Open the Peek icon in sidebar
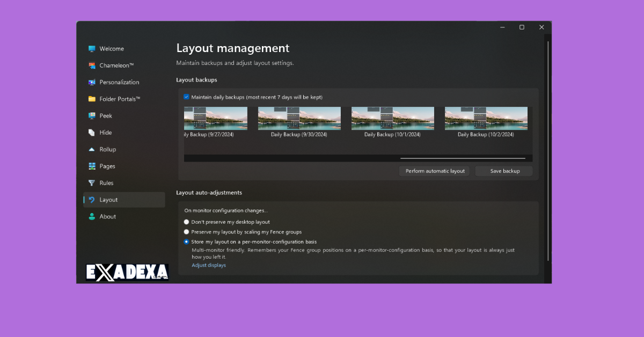The image size is (644, 337). (x=92, y=116)
